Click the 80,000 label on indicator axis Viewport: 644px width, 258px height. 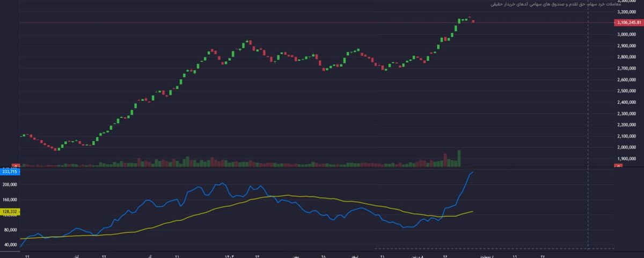pos(10,230)
